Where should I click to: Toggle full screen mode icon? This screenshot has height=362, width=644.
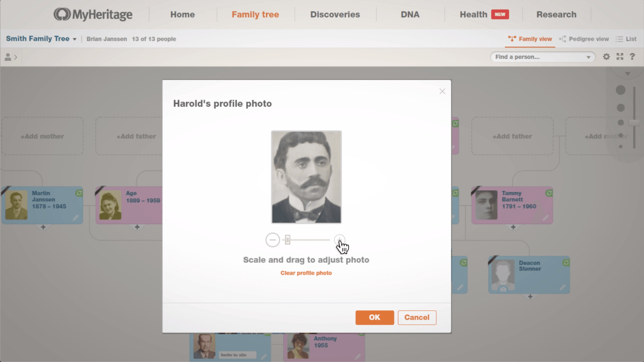click(620, 57)
